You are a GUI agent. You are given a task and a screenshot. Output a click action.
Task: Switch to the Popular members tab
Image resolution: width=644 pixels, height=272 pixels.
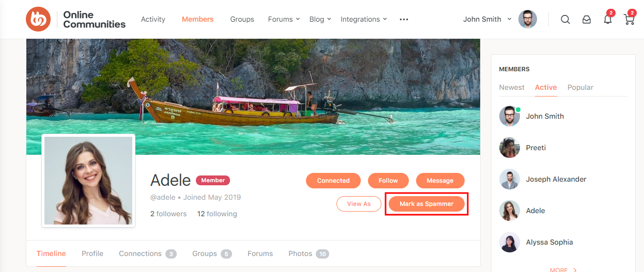[x=580, y=87]
